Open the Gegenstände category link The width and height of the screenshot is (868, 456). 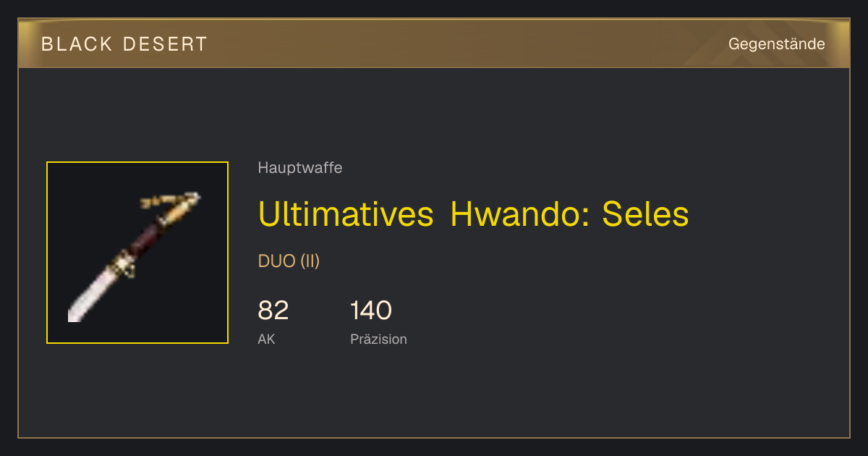(776, 44)
